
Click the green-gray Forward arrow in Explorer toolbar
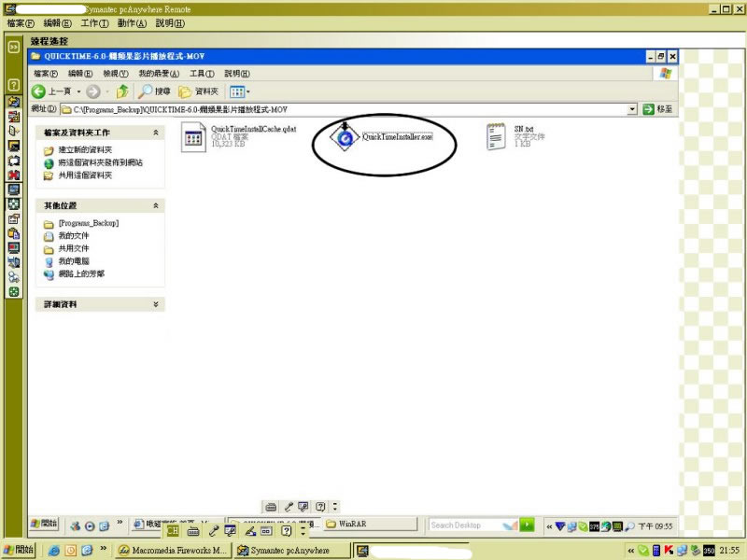point(93,91)
